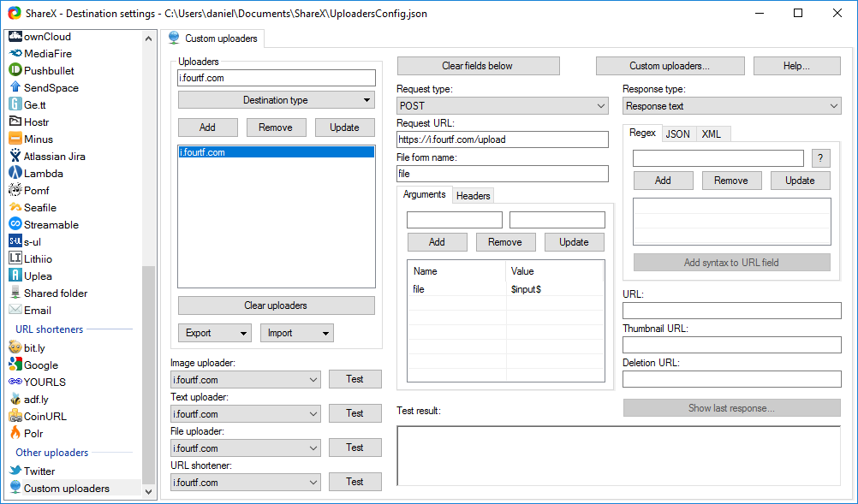The height and width of the screenshot is (504, 858).
Task: Switch to the JSON tab
Action: 677,134
